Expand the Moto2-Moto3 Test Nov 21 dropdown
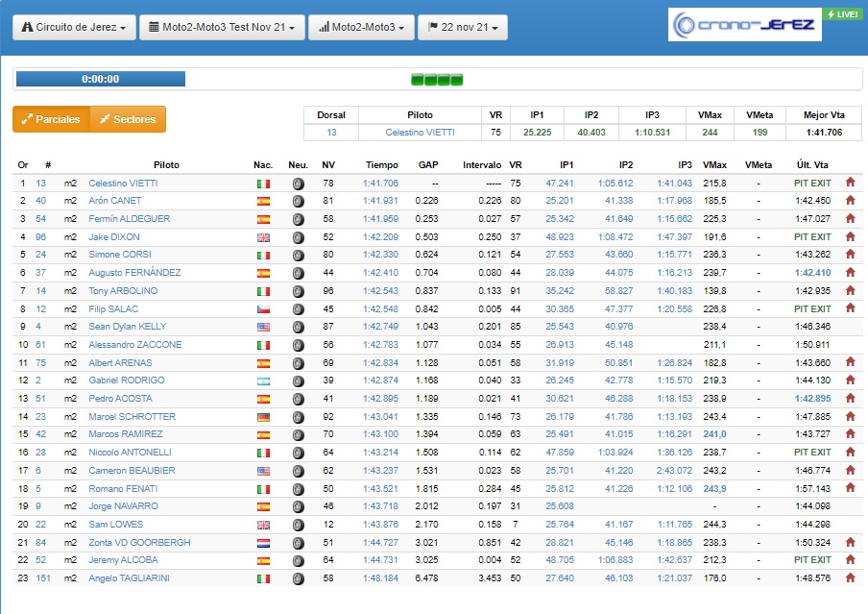This screenshot has width=868, height=614. 222,27
